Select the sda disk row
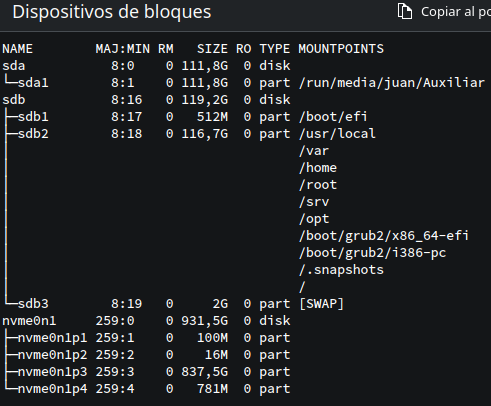Viewport: 491px width, 406px height. (x=146, y=66)
